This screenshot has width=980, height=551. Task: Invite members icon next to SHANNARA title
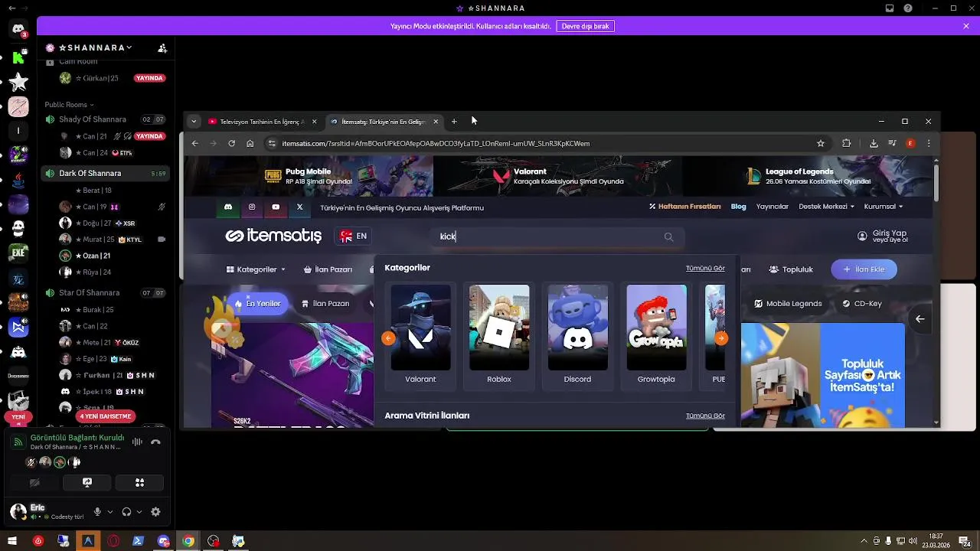pyautogui.click(x=162, y=47)
